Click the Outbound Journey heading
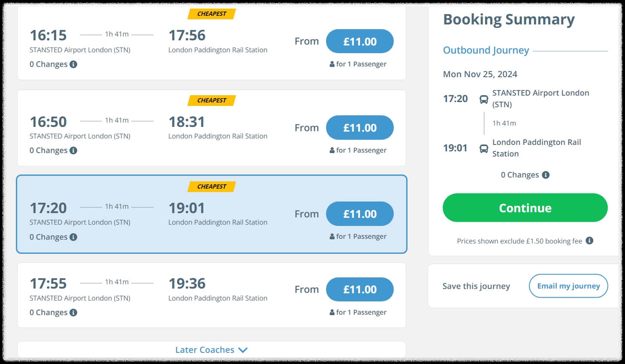Image resolution: width=625 pixels, height=364 pixels. point(486,50)
